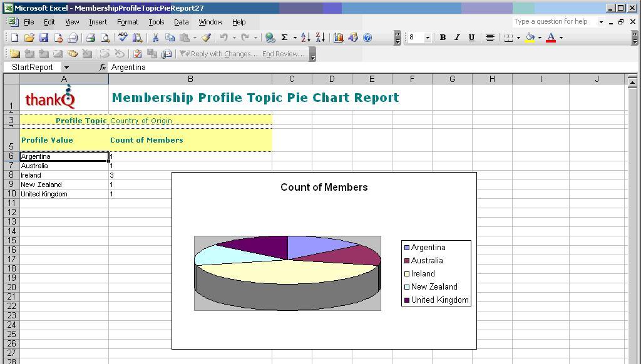Select the row 8 header
The height and width of the screenshot is (364, 641).
click(x=11, y=175)
